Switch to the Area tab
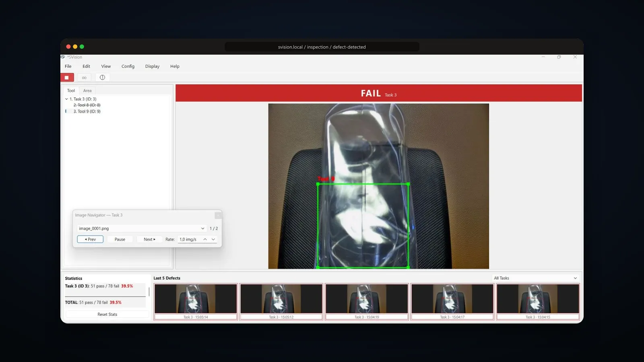644x362 pixels. [87, 90]
